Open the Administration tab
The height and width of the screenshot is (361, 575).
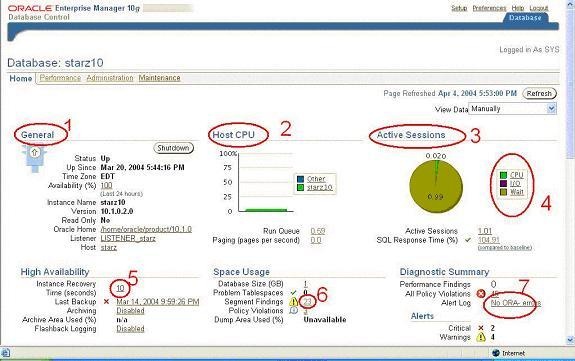110,78
